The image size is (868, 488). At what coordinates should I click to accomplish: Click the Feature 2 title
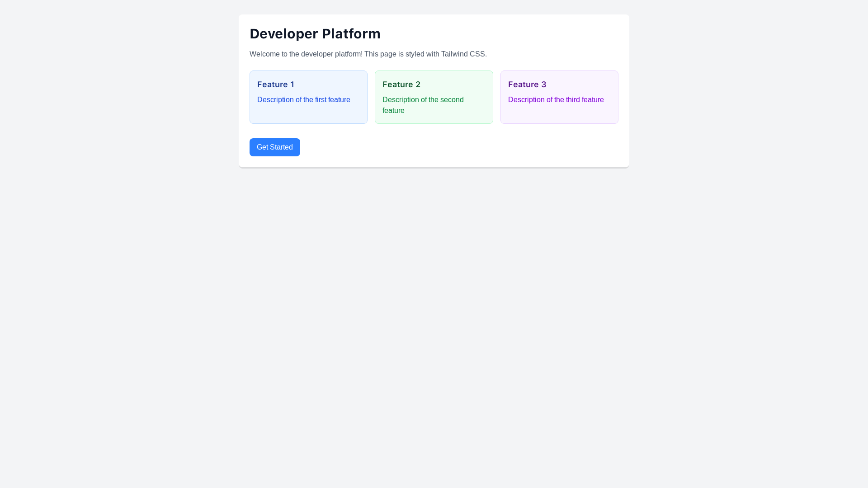[x=401, y=84]
